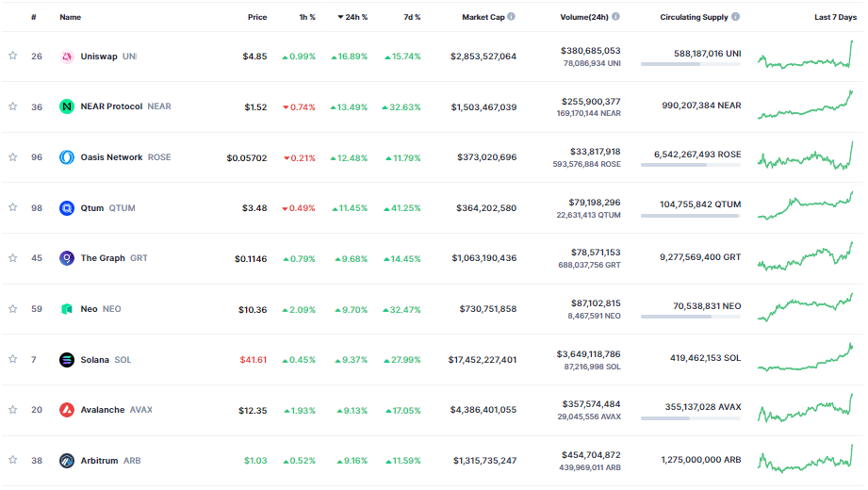Open the Uniswap coin page

pos(99,57)
